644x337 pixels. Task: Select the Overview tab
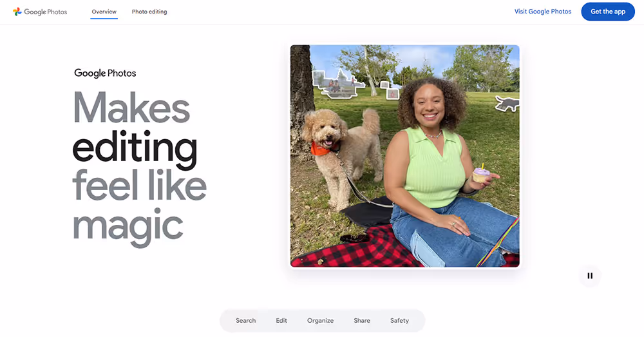(x=104, y=12)
